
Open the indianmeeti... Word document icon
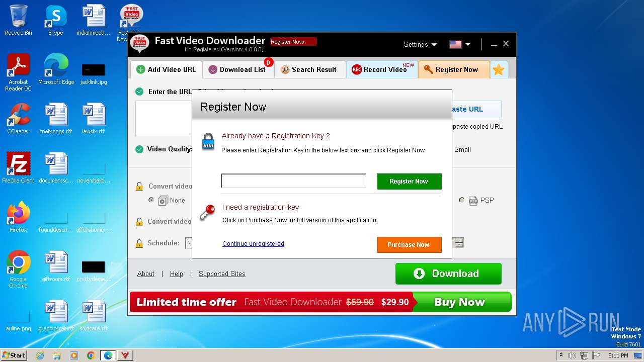point(94,20)
